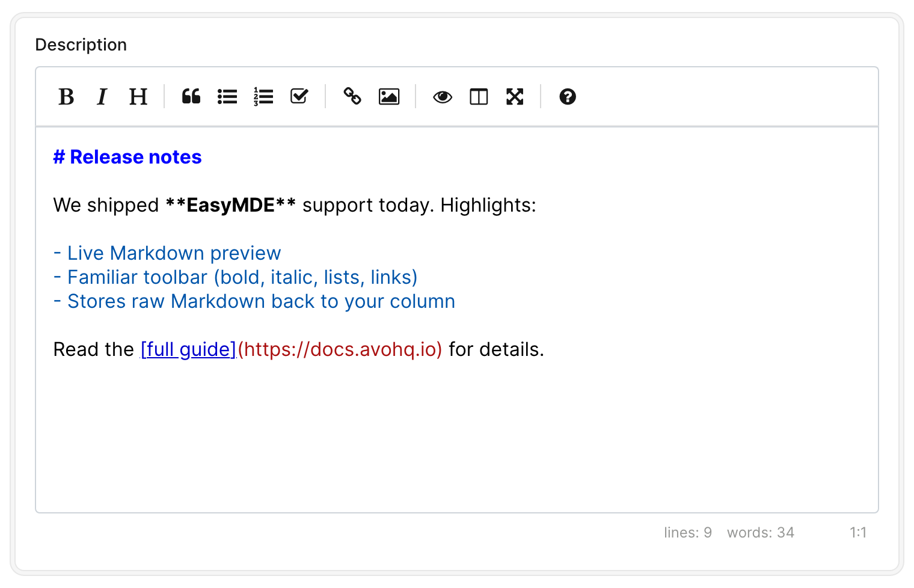Insert a checklist item

299,97
